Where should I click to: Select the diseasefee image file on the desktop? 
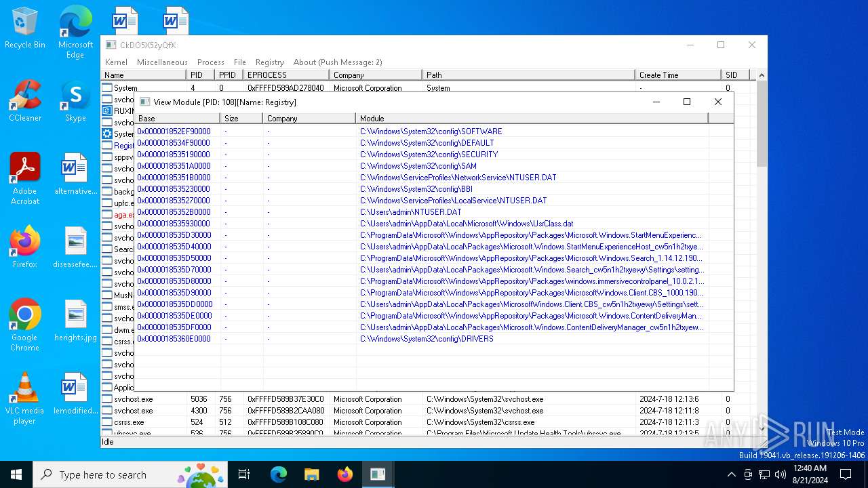tap(75, 247)
